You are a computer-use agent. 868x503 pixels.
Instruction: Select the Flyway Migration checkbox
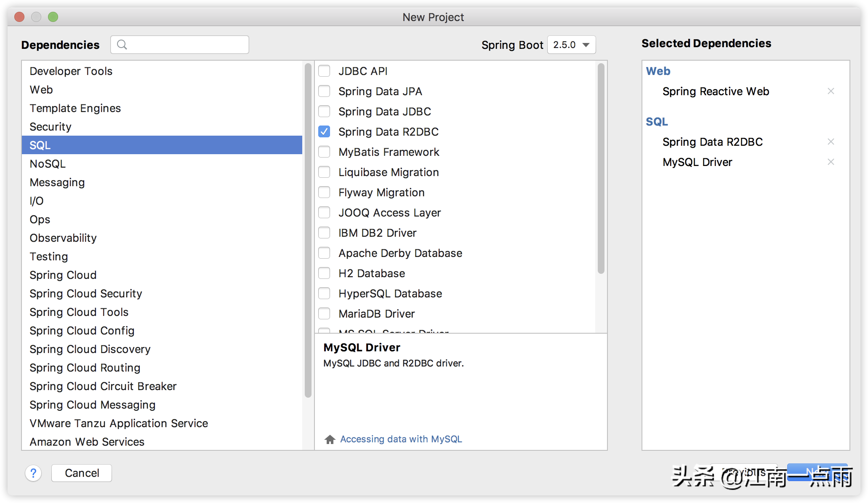(324, 192)
